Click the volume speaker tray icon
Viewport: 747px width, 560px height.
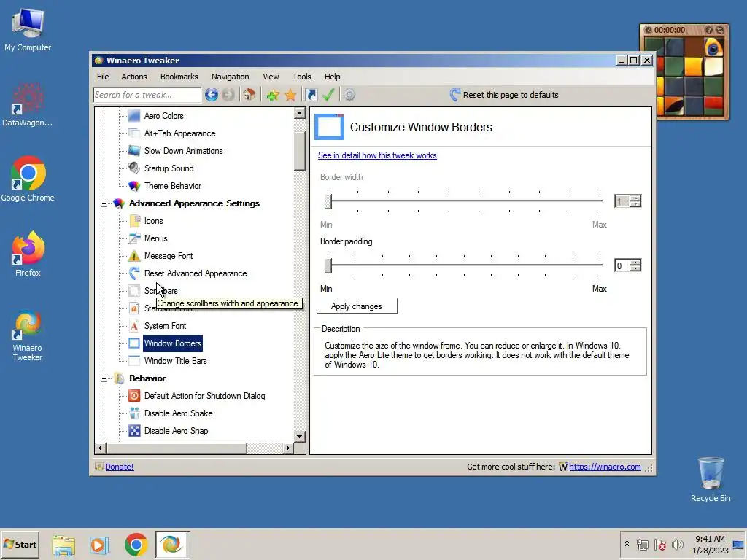[677, 544]
